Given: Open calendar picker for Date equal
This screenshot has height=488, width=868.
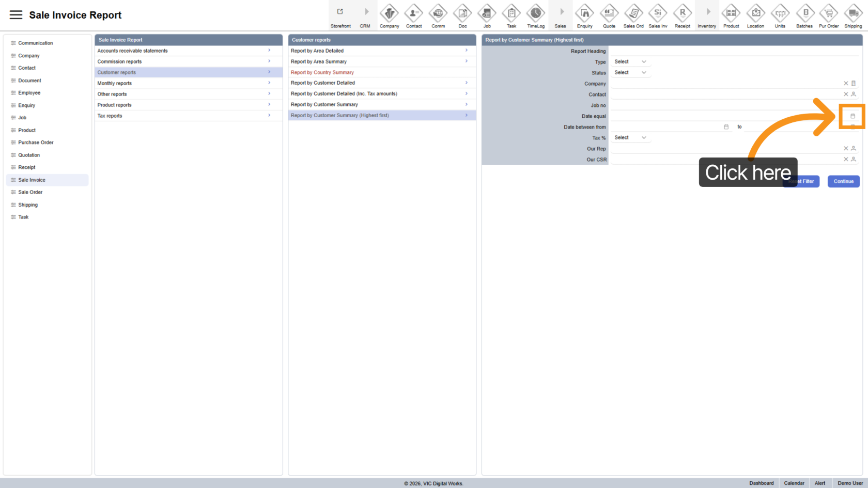Looking at the screenshot, I should [x=853, y=116].
